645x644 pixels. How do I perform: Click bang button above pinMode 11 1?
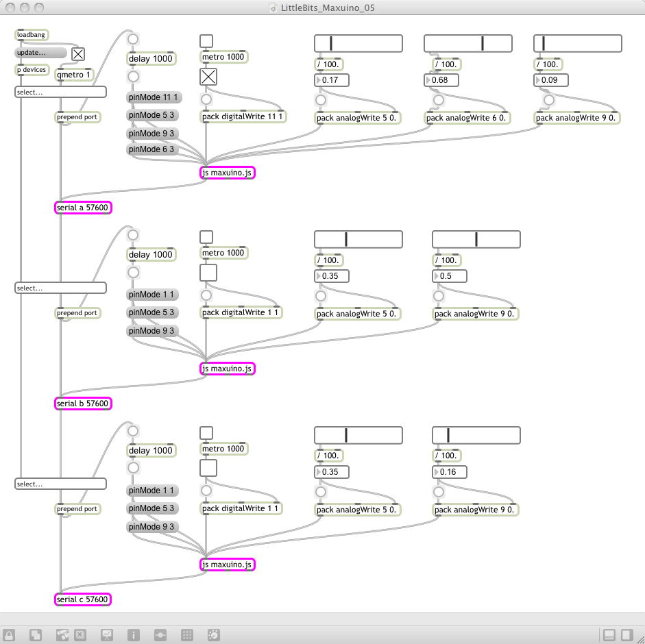click(x=133, y=77)
